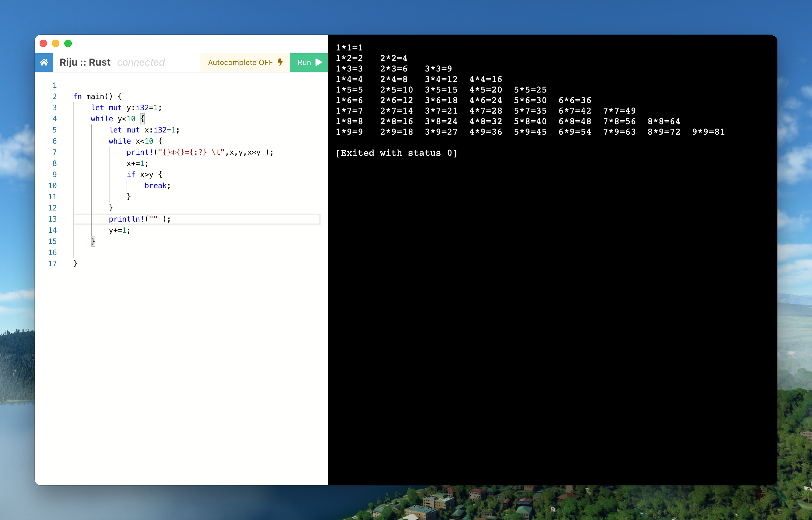Click the highlighted opening brace on line 4
This screenshot has height=520, width=812.
[x=142, y=119]
